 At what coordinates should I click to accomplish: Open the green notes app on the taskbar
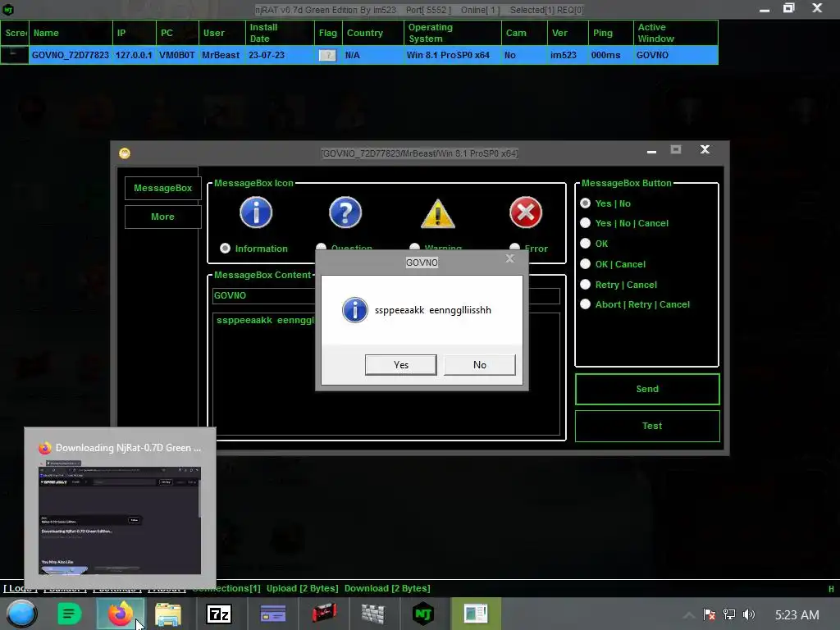(x=69, y=614)
